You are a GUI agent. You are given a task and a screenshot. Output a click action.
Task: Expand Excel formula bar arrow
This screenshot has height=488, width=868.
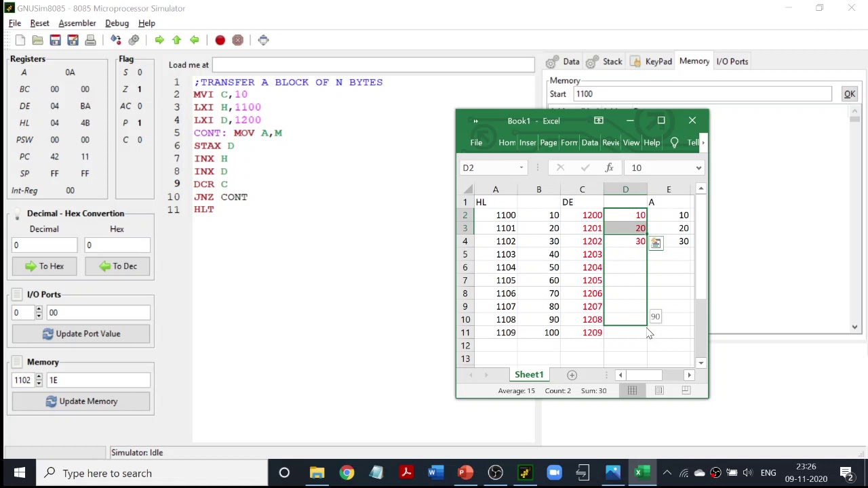pyautogui.click(x=698, y=168)
